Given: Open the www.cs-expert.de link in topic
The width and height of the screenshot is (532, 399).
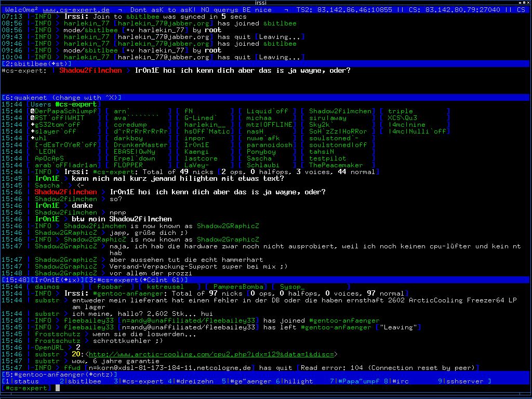Looking at the screenshot, I should pyautogui.click(x=76, y=10).
